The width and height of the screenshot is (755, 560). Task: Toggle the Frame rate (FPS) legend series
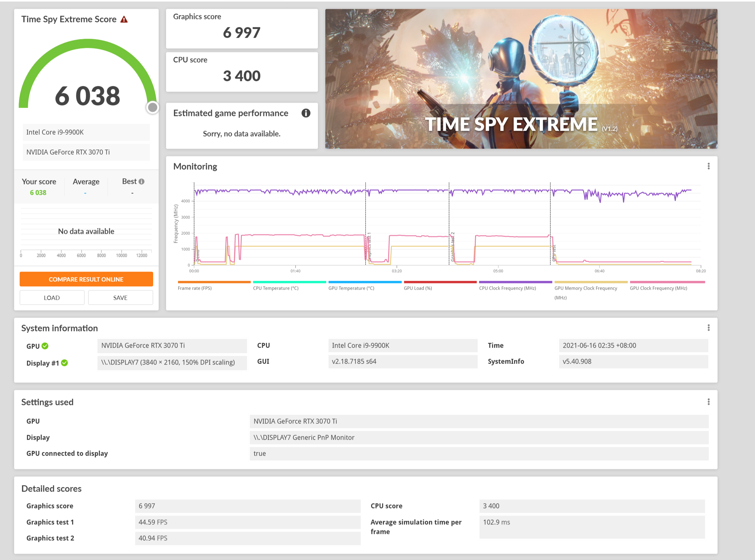tap(195, 288)
